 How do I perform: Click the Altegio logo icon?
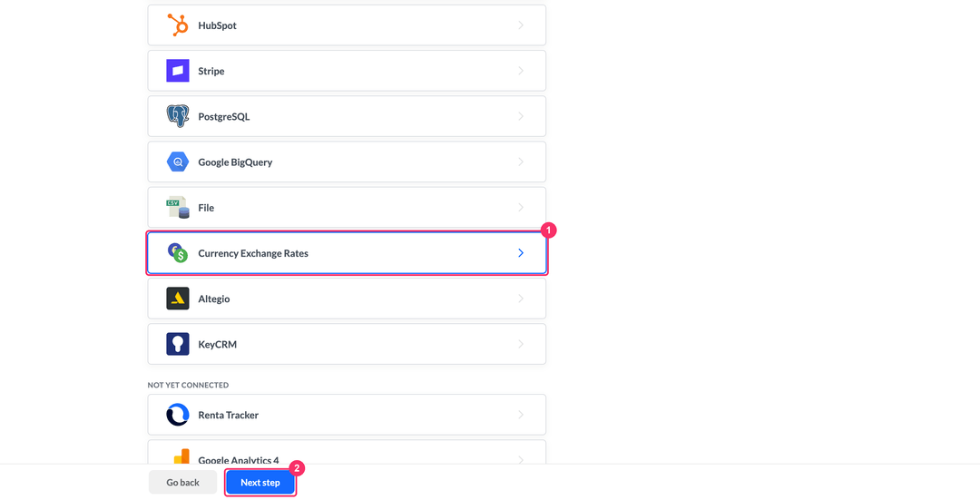pos(178,299)
